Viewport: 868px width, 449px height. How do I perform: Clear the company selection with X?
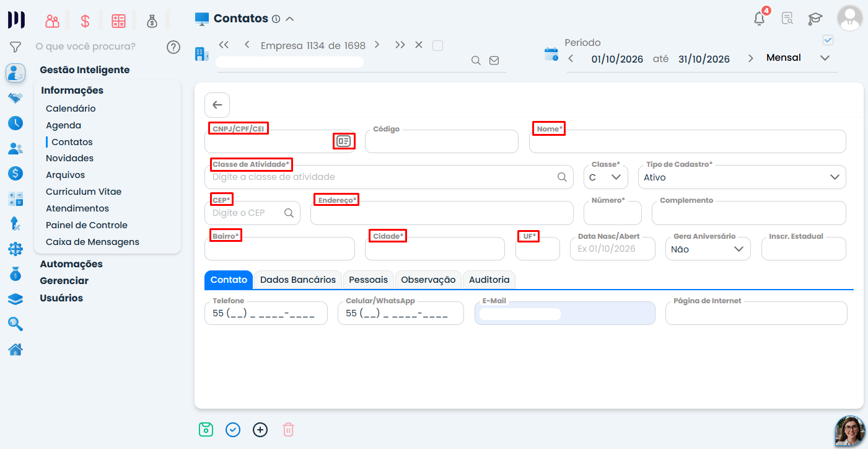[419, 45]
